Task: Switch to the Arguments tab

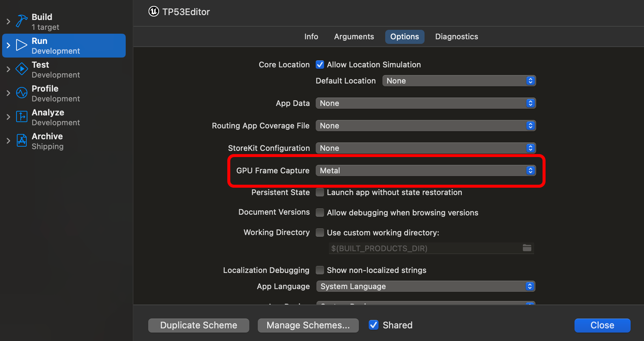Action: (354, 36)
